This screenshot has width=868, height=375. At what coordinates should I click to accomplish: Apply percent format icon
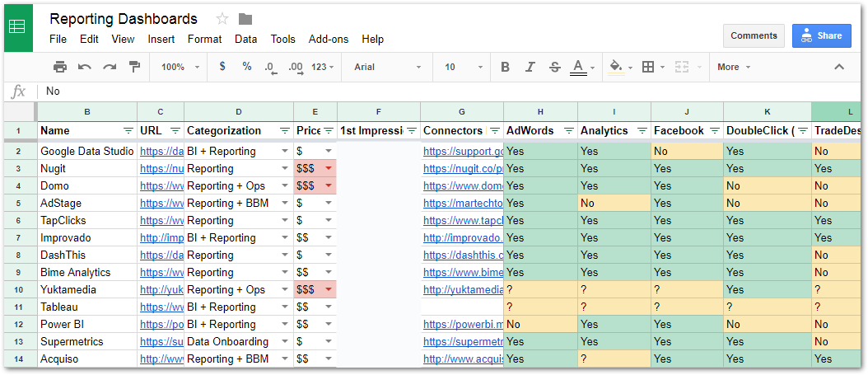click(x=247, y=67)
